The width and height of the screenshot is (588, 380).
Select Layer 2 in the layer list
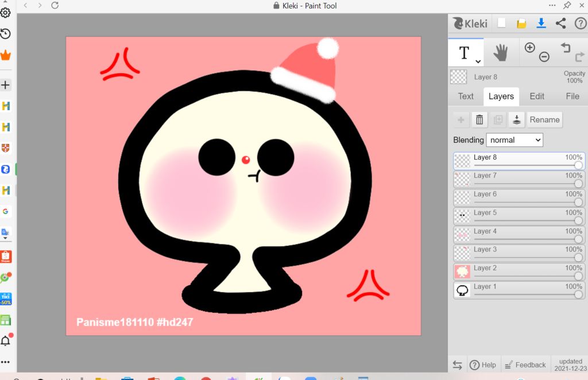519,272
